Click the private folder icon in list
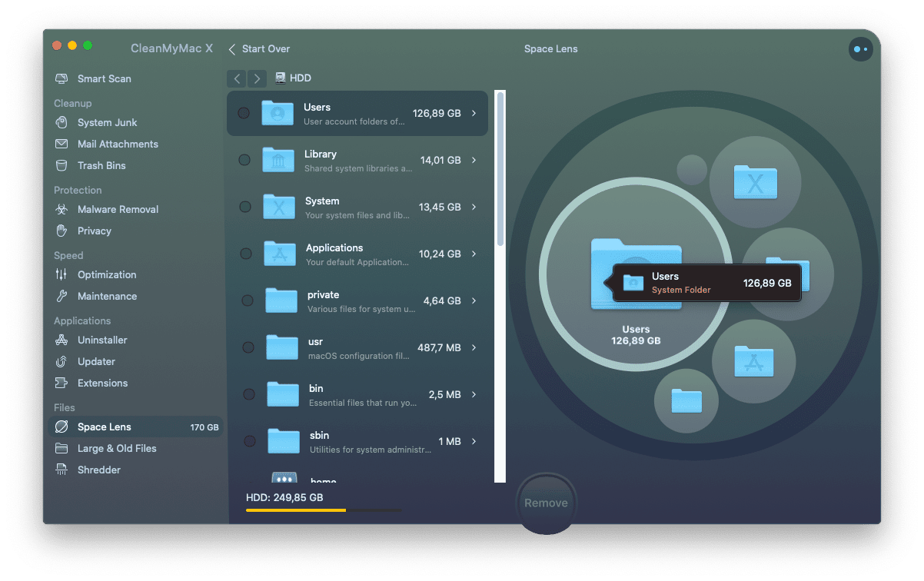The width and height of the screenshot is (924, 581). click(x=281, y=300)
